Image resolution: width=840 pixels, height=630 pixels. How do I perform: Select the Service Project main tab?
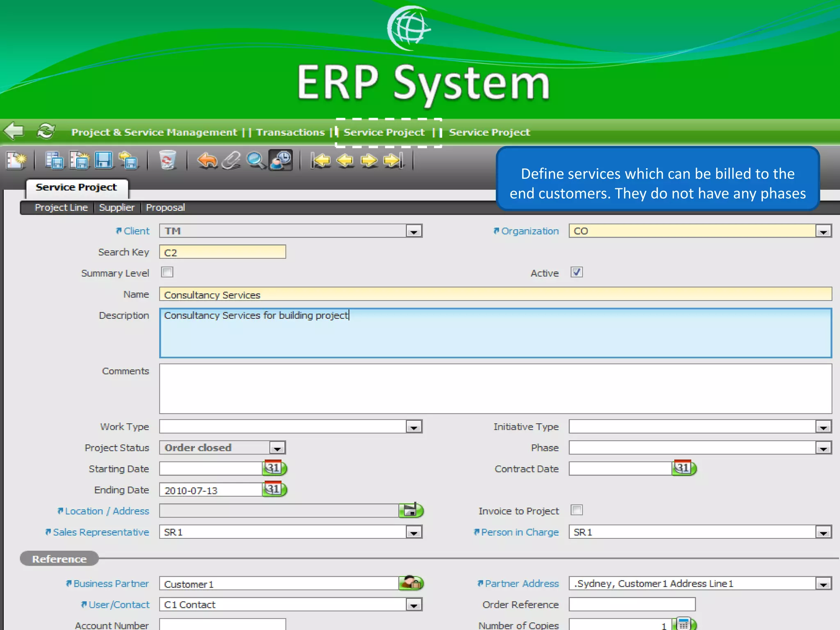click(77, 187)
